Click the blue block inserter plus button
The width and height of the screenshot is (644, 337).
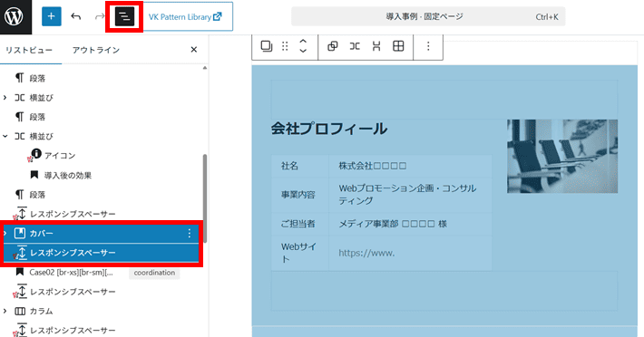(52, 16)
